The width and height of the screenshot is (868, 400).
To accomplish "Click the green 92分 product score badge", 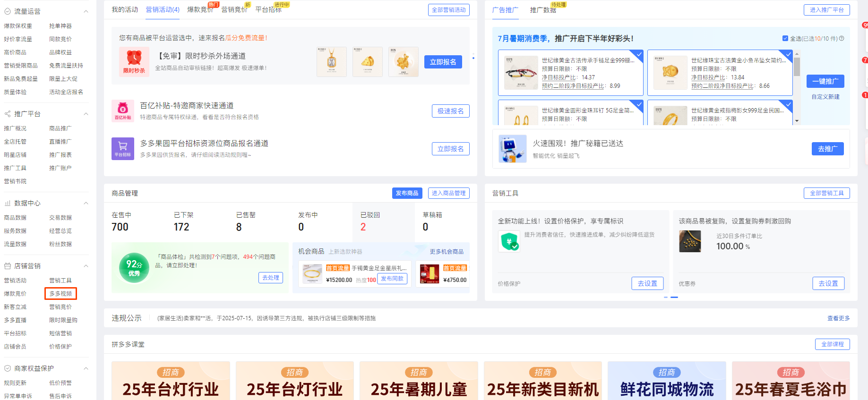I will tap(134, 267).
